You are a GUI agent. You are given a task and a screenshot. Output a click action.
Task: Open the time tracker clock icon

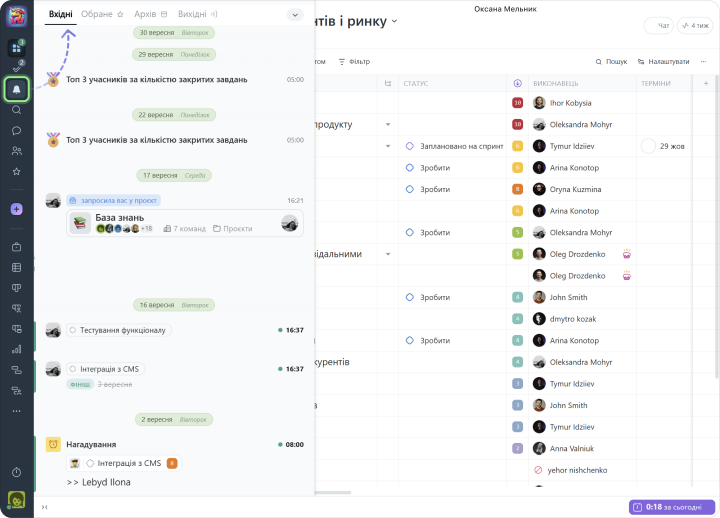pos(16,472)
